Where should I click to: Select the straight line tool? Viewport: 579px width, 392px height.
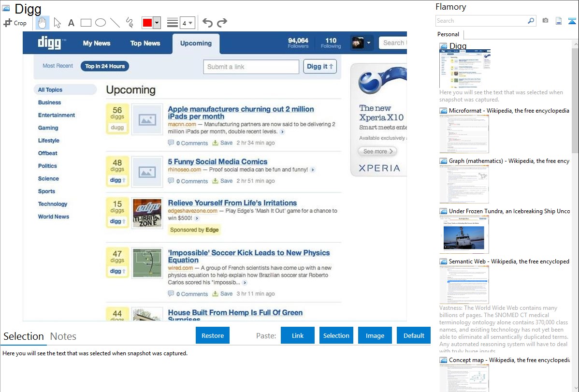click(x=115, y=23)
